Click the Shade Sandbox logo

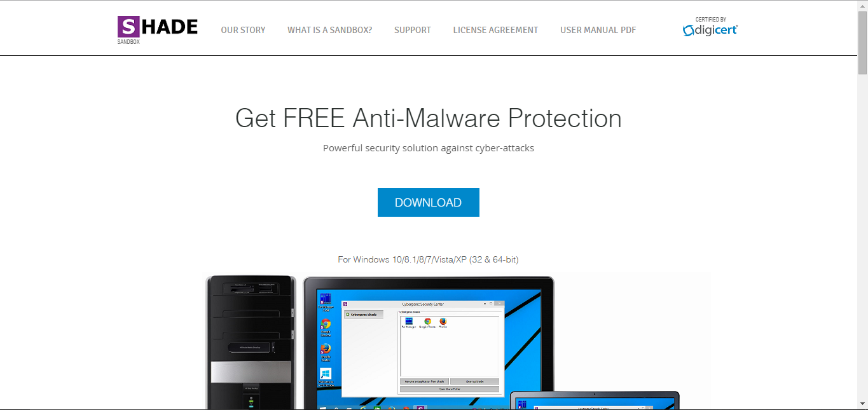158,30
